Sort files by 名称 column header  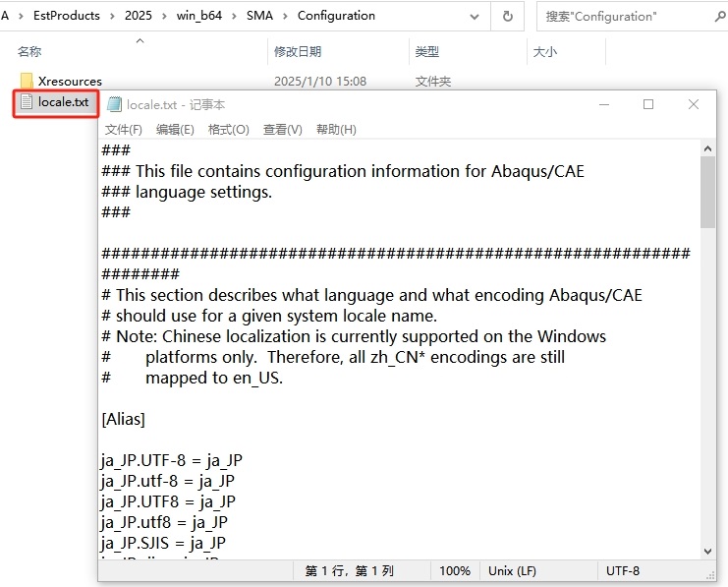[x=29, y=51]
